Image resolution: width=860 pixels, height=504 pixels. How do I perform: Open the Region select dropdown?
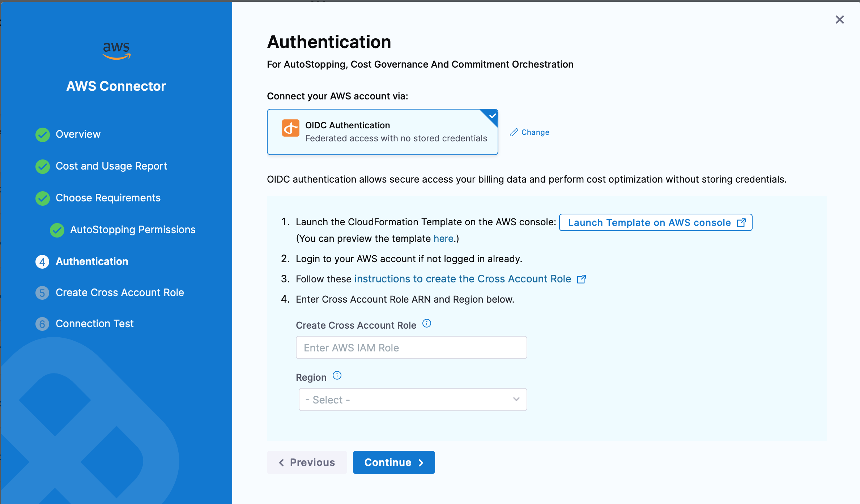(412, 400)
